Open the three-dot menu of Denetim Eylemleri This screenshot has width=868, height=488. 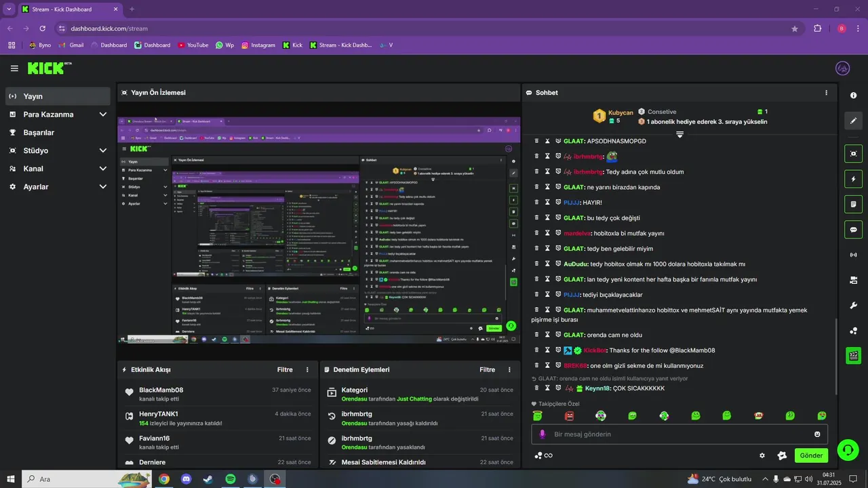click(509, 369)
